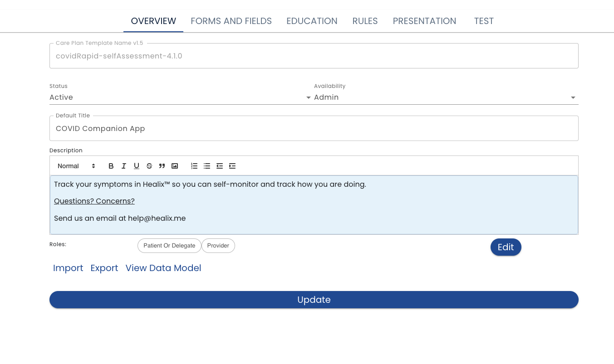Select the Patient Or Delegate role chip
The width and height of the screenshot is (614, 364).
tap(169, 246)
